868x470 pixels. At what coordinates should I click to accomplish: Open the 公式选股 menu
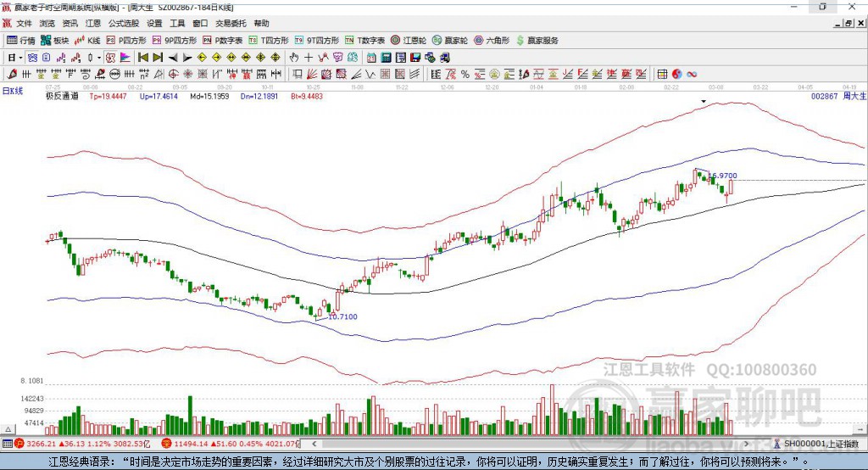(x=124, y=23)
